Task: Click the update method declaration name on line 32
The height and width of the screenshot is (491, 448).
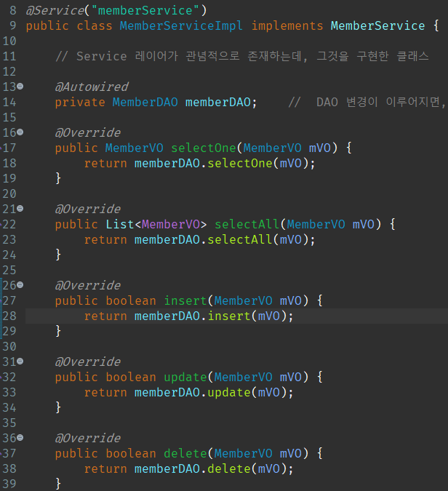Action: [x=185, y=378]
